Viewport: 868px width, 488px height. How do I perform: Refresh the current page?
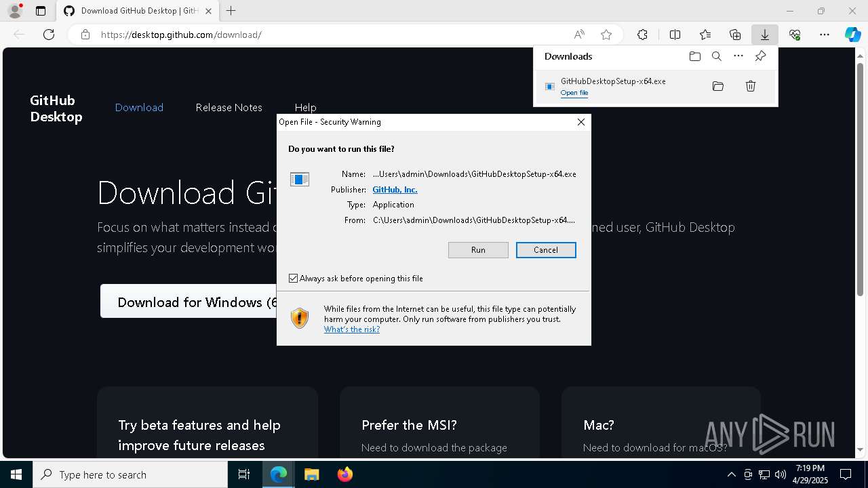pos(49,35)
